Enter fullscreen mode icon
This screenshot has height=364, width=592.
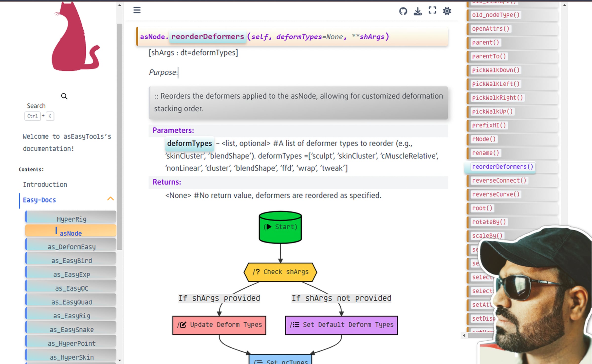[x=432, y=10]
